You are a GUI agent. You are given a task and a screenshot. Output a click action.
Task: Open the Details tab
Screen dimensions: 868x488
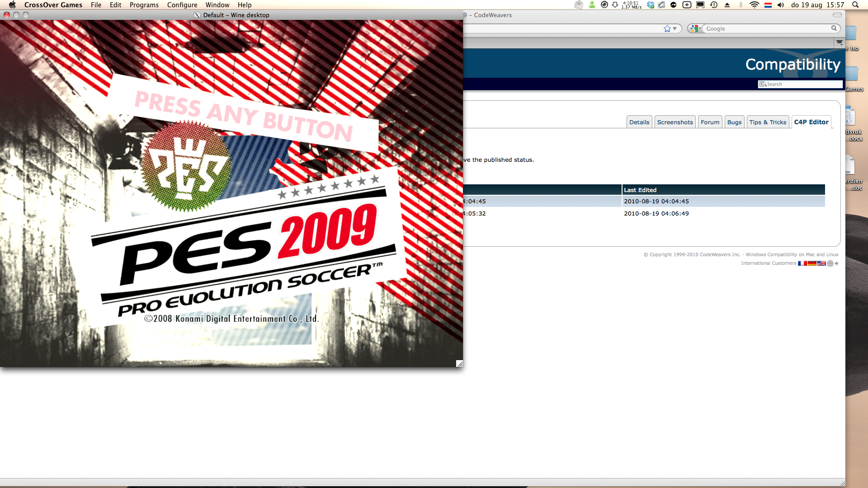(x=639, y=122)
